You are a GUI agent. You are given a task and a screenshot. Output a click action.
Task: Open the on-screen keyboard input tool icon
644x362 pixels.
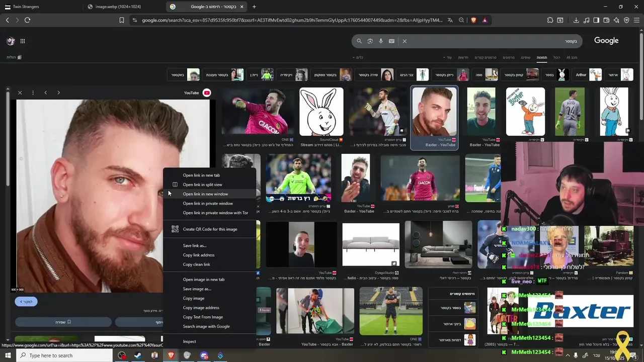pos(391,41)
